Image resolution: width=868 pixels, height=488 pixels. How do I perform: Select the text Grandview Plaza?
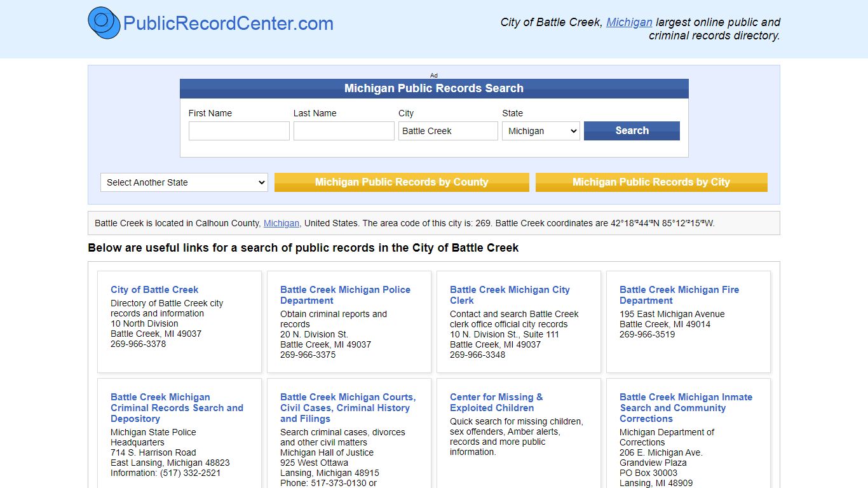[x=653, y=463]
